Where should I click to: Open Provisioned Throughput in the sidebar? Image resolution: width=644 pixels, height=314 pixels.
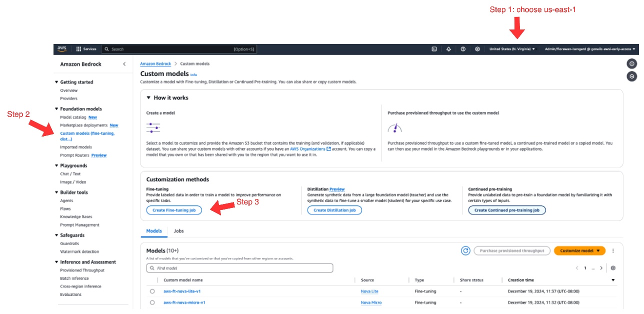(x=82, y=270)
